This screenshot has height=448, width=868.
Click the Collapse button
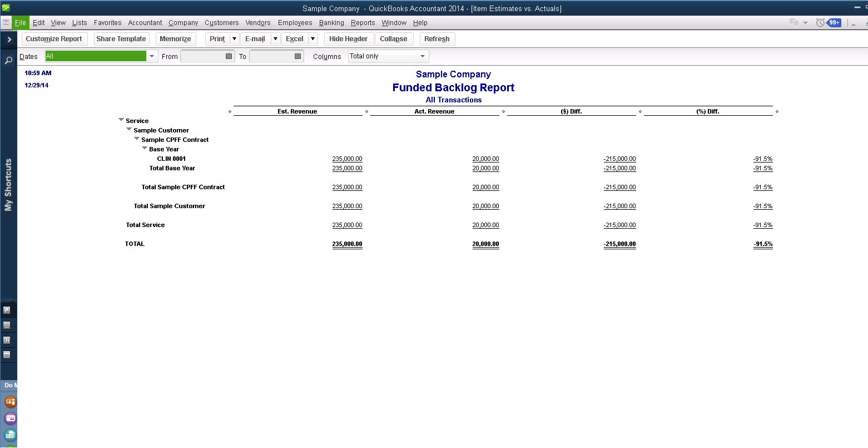point(394,39)
